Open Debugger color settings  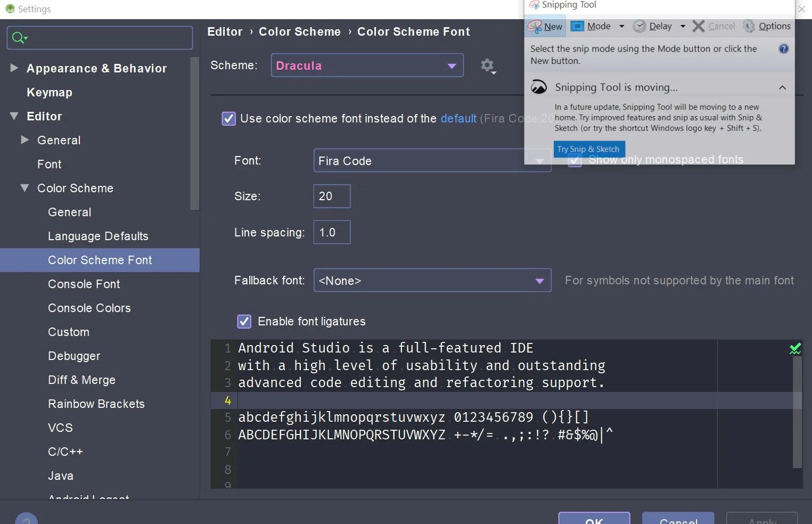click(x=74, y=356)
